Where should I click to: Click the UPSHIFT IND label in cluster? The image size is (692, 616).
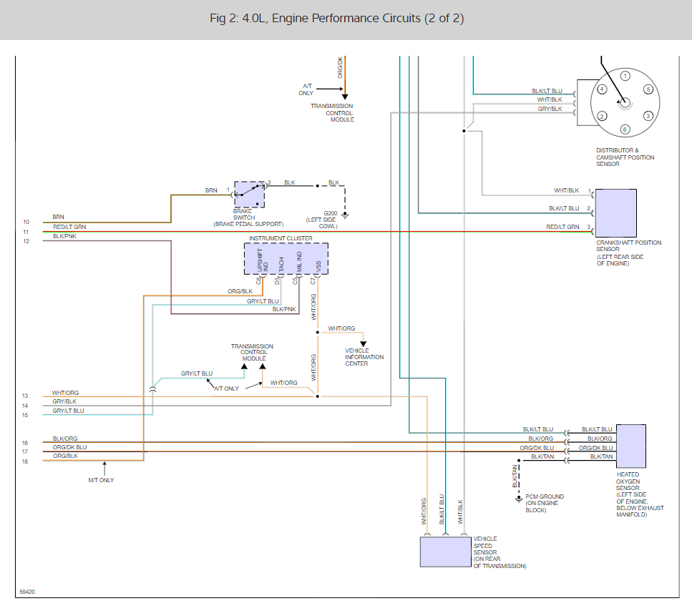(263, 260)
